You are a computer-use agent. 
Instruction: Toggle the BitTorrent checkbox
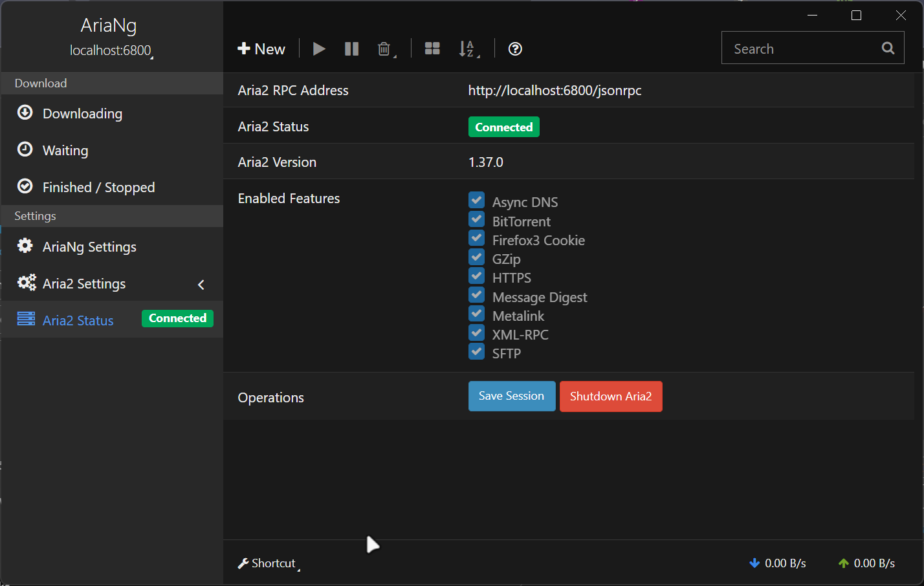click(x=477, y=220)
